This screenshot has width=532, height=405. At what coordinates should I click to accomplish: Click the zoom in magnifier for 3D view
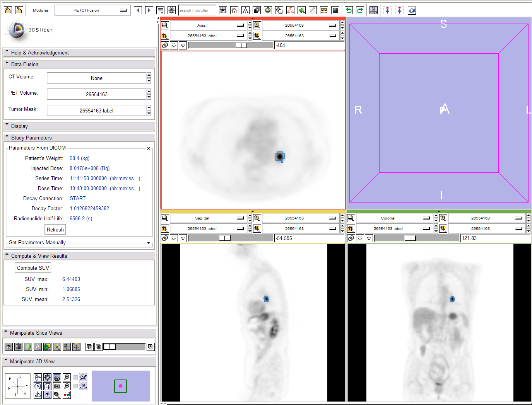[67, 378]
